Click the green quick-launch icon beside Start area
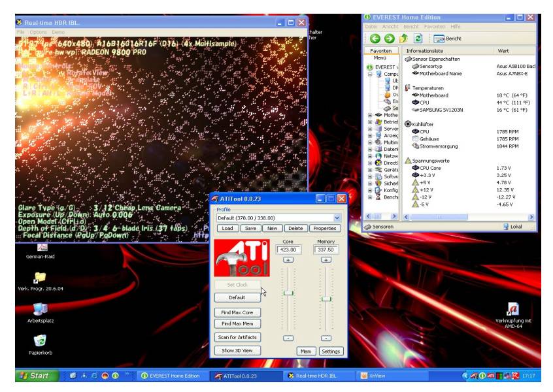Viewport: 553px width, 392px height. point(115,376)
